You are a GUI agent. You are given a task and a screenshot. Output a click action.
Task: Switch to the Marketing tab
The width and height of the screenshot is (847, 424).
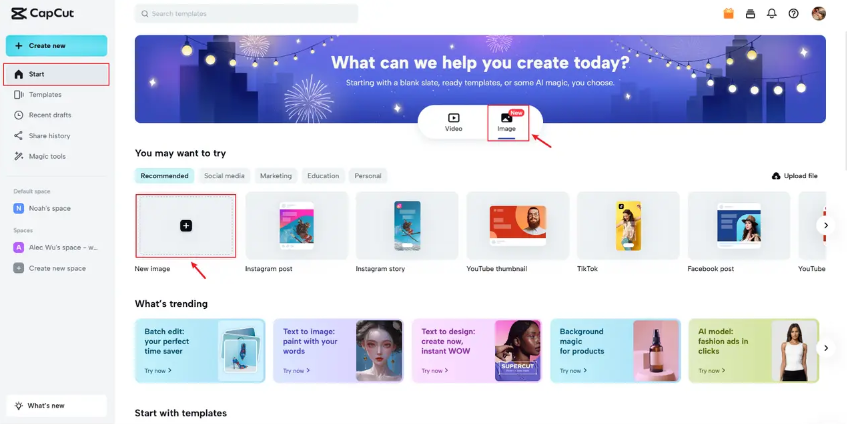pos(275,176)
